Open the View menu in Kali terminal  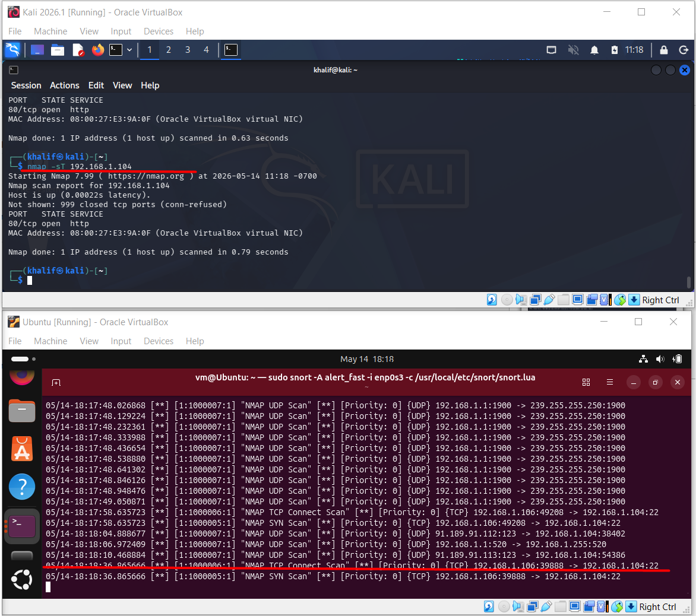pyautogui.click(x=122, y=85)
